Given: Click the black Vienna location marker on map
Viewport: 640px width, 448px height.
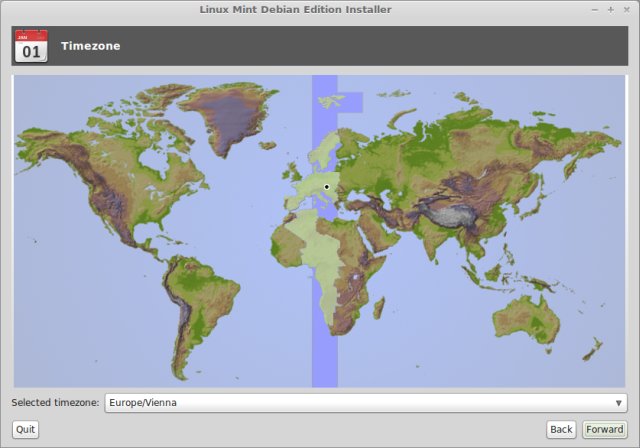Looking at the screenshot, I should coord(326,187).
